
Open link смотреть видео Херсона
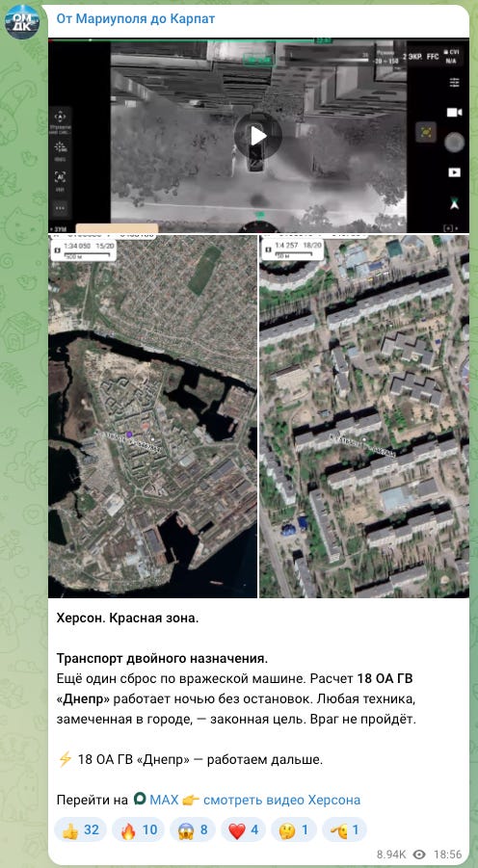coord(282,800)
